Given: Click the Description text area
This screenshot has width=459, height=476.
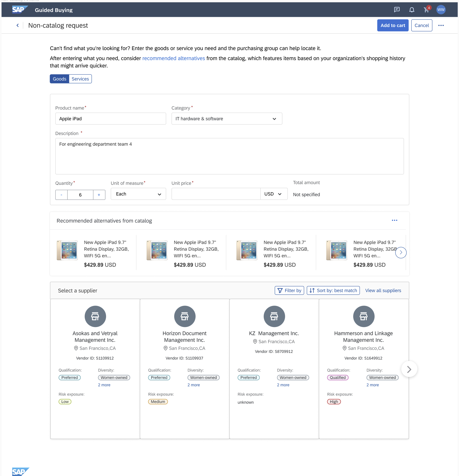Looking at the screenshot, I should 229,156.
